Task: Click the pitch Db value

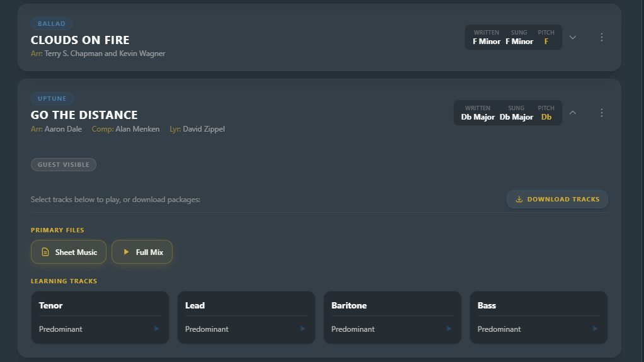Action: pos(546,117)
